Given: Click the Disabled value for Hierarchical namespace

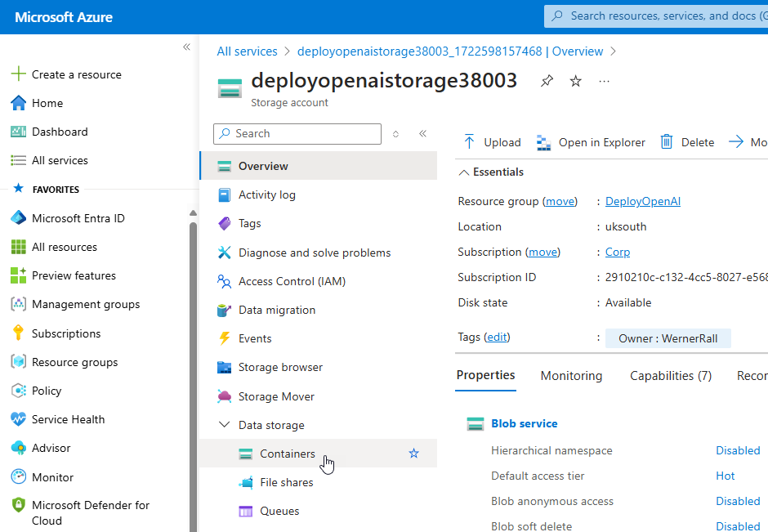Looking at the screenshot, I should tap(738, 450).
